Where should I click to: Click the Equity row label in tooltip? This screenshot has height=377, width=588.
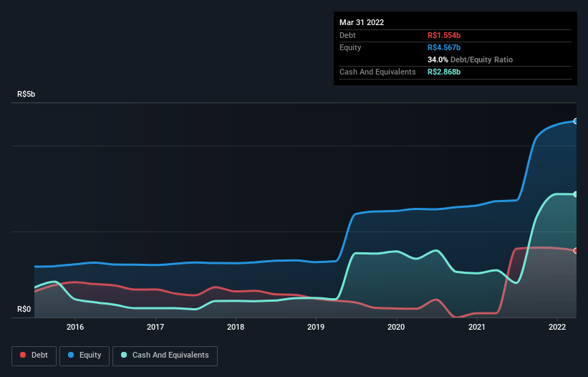[350, 47]
